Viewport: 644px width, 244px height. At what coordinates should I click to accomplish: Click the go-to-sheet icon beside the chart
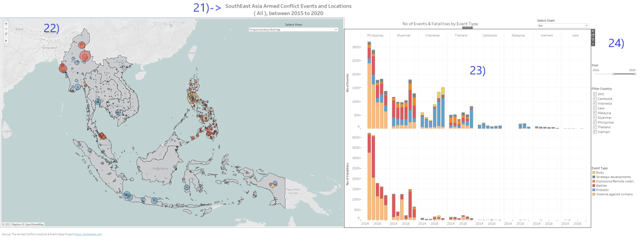(593, 35)
